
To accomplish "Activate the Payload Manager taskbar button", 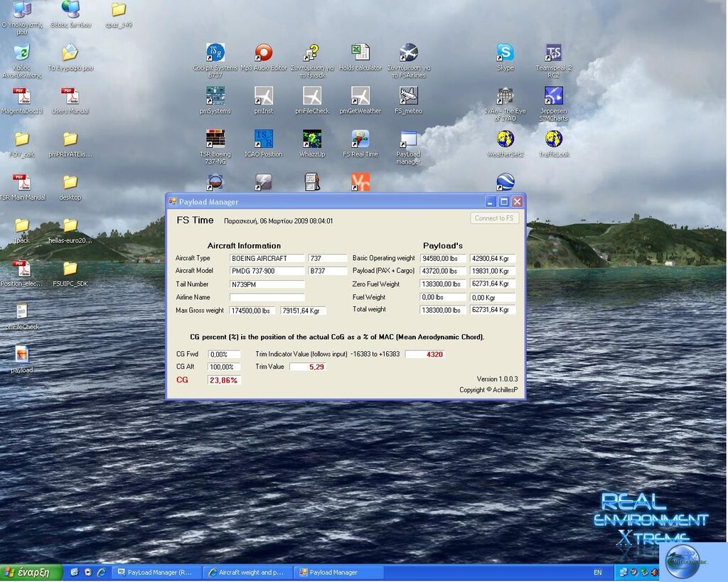I will [x=340, y=573].
